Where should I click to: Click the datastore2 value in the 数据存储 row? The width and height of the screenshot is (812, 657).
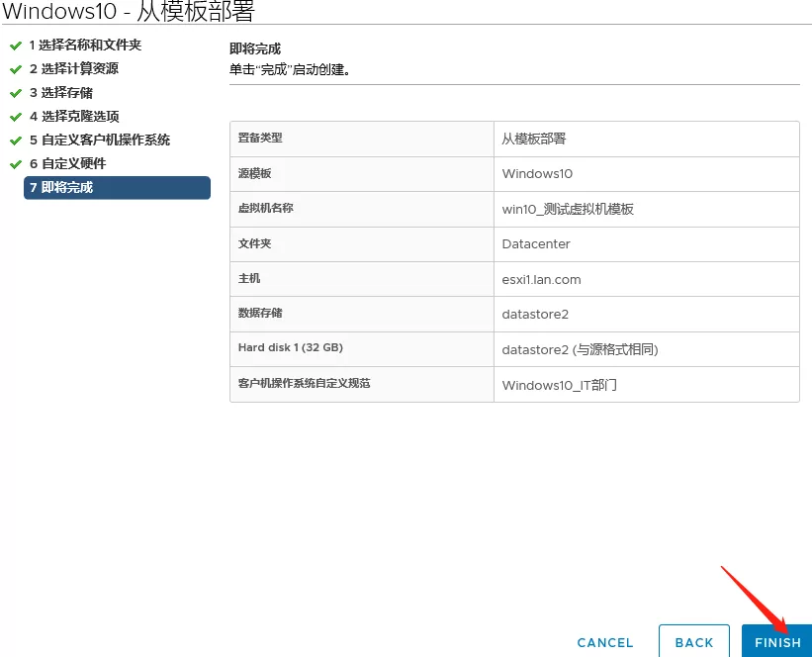(x=535, y=315)
